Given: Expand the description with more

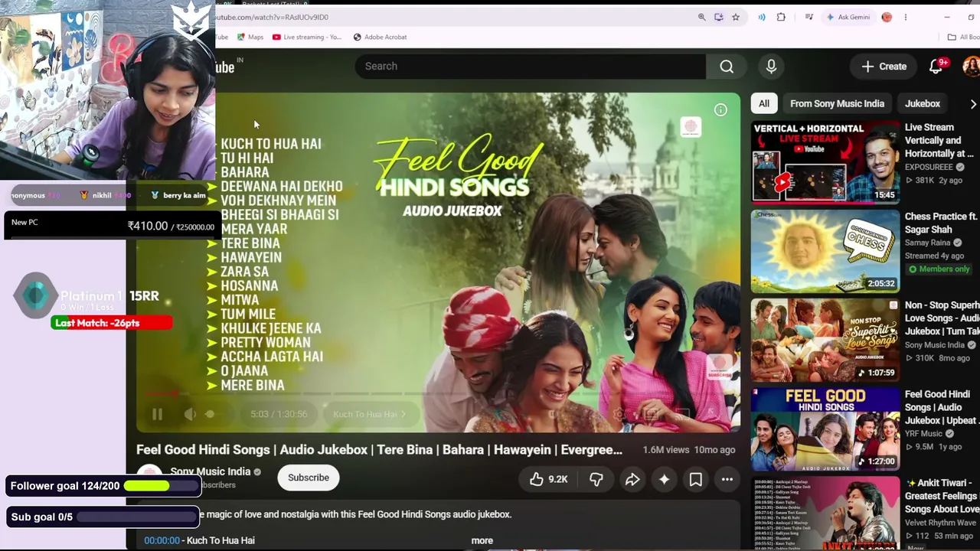Looking at the screenshot, I should (482, 540).
